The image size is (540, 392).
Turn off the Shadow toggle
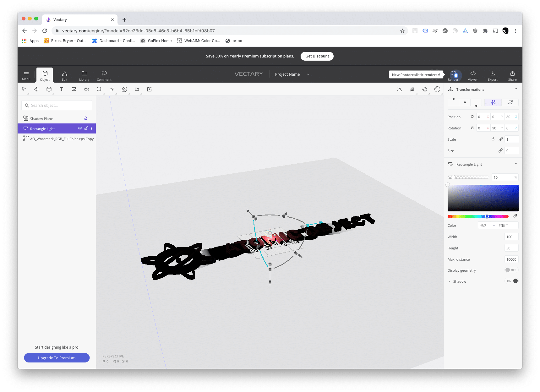point(512,281)
